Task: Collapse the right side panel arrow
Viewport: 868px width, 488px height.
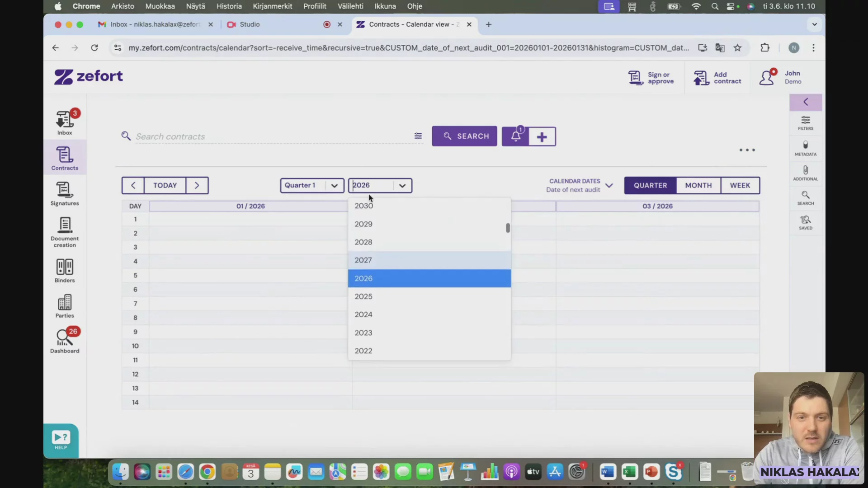Action: [x=806, y=102]
